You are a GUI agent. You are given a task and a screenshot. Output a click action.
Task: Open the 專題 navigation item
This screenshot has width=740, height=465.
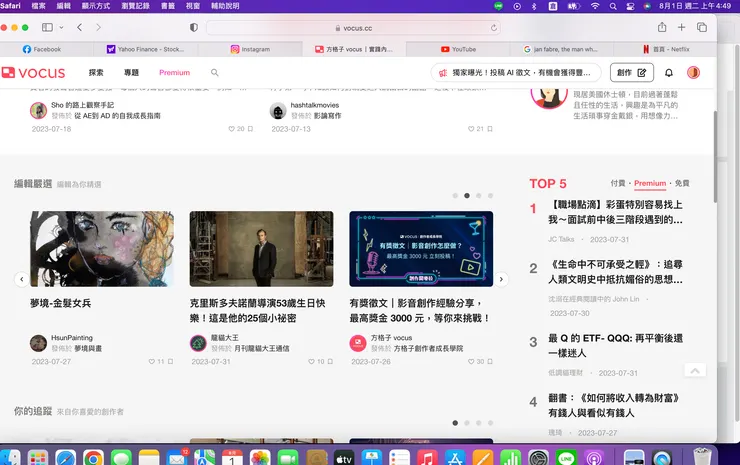131,73
